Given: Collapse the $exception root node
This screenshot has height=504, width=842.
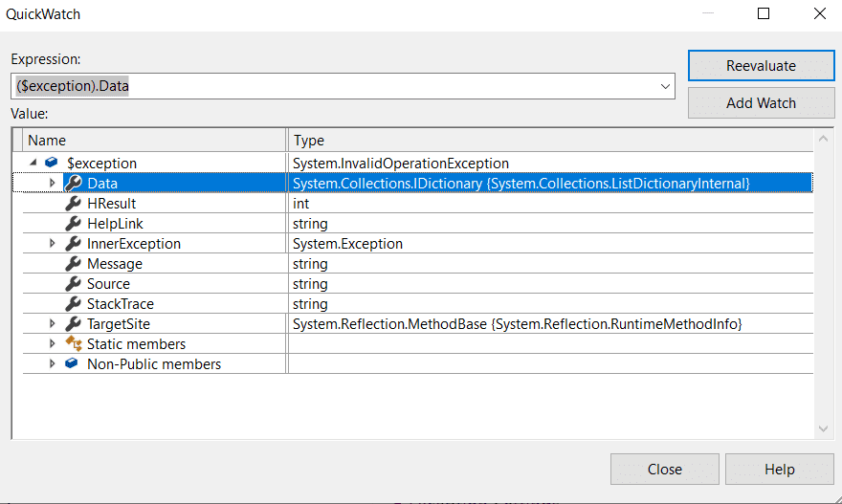Looking at the screenshot, I should [x=33, y=164].
